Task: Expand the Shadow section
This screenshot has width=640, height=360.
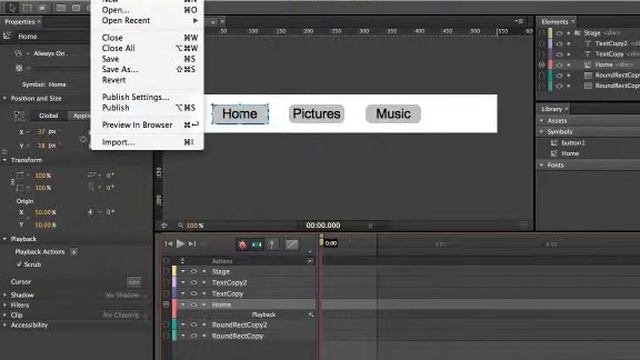Action: (x=5, y=295)
